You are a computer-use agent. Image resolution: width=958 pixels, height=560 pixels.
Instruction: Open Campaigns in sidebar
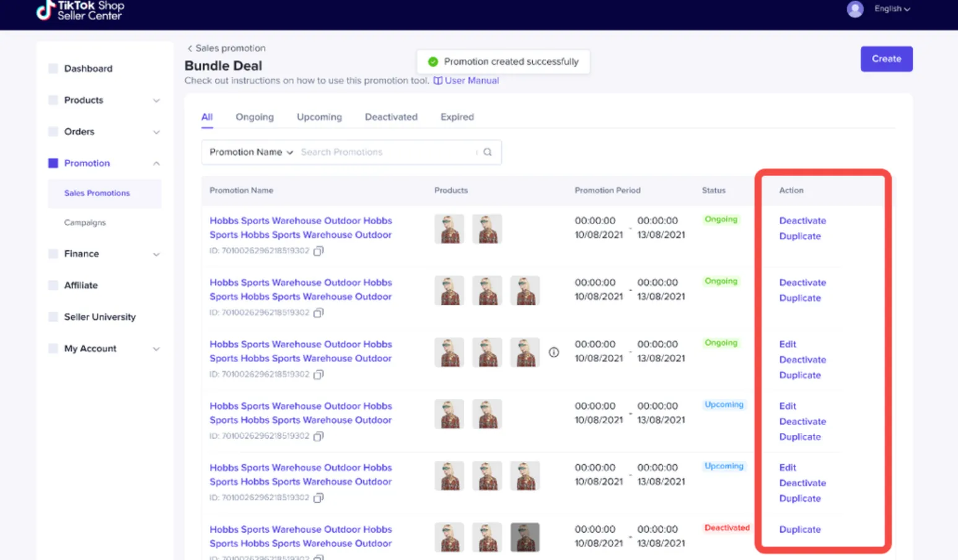coord(85,222)
